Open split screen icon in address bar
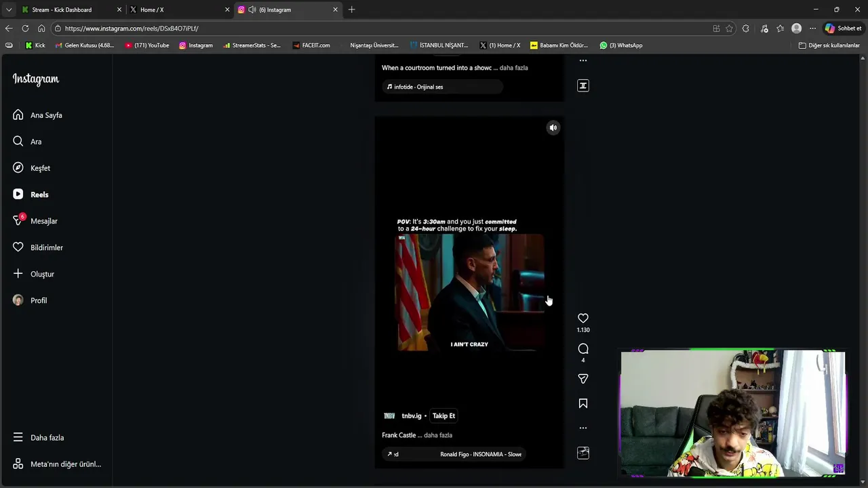Viewport: 868px width, 488px height. 716,28
